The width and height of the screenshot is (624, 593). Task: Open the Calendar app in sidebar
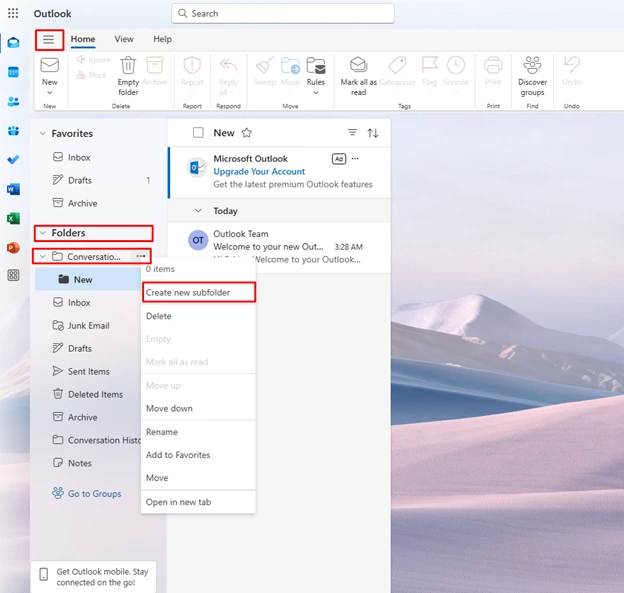coord(13,72)
